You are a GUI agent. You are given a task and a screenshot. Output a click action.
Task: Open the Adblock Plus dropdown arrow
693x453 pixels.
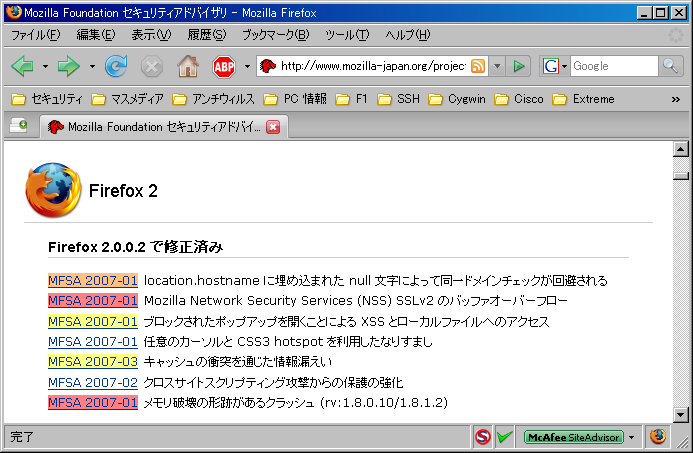point(247,67)
